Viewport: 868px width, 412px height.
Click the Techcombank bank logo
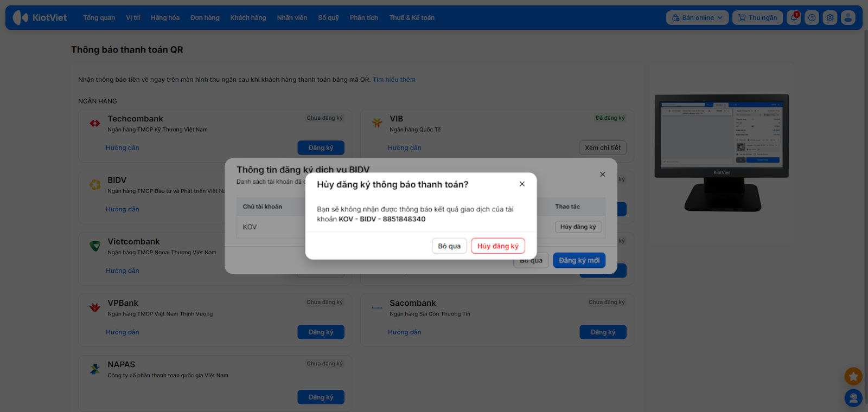[95, 124]
